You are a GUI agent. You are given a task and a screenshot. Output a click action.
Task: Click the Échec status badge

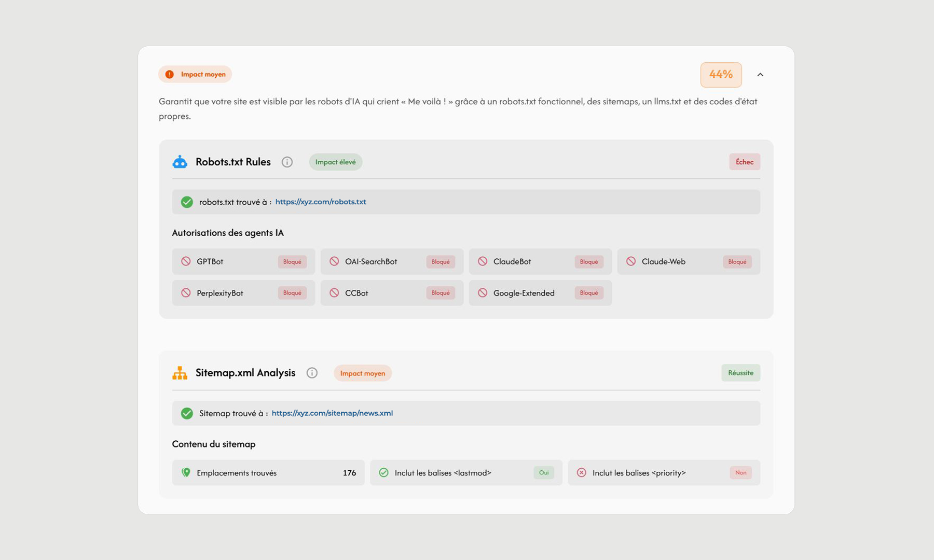click(x=744, y=162)
